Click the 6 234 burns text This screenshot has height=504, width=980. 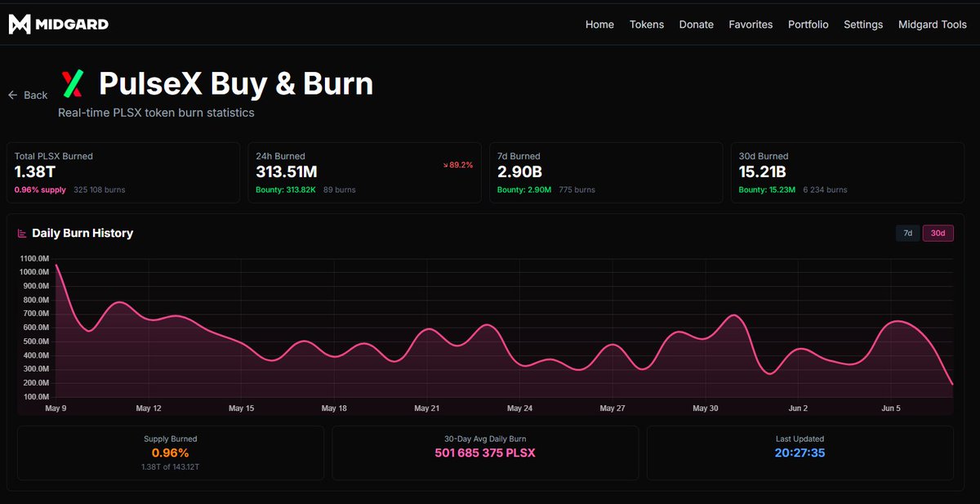(x=826, y=190)
